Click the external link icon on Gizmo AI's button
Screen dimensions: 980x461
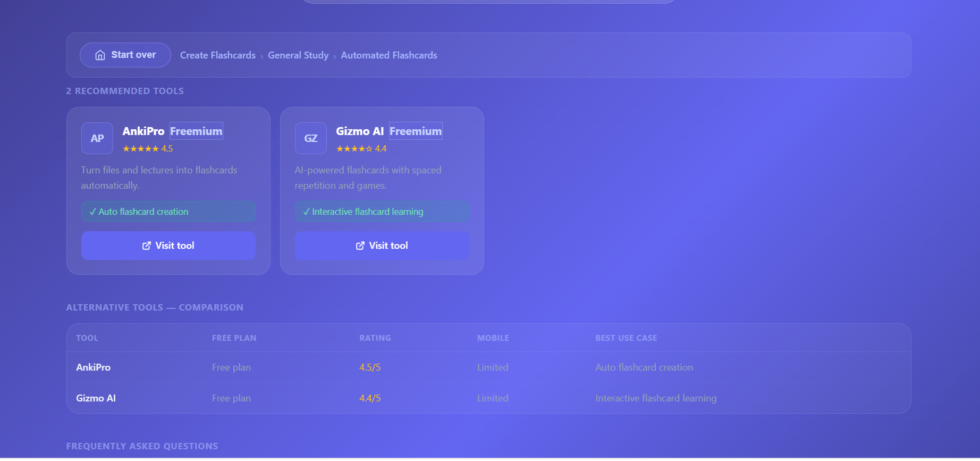[360, 246]
